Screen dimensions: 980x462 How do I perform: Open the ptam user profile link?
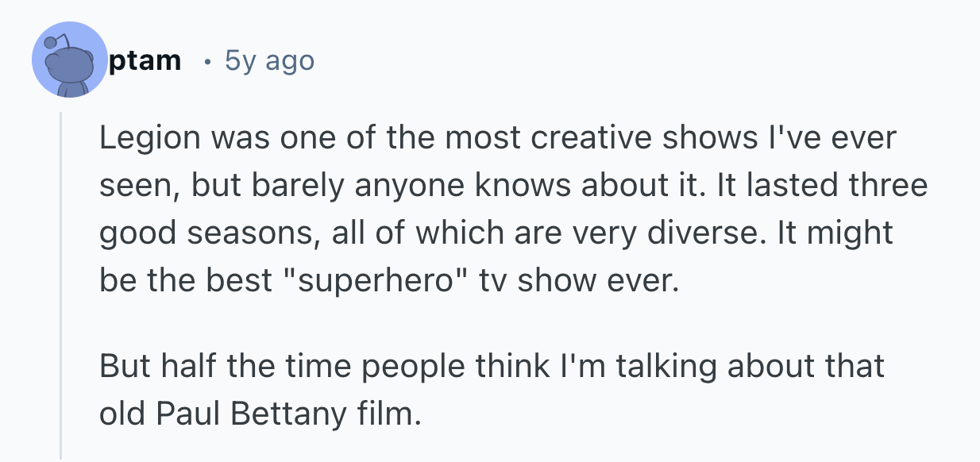[145, 60]
